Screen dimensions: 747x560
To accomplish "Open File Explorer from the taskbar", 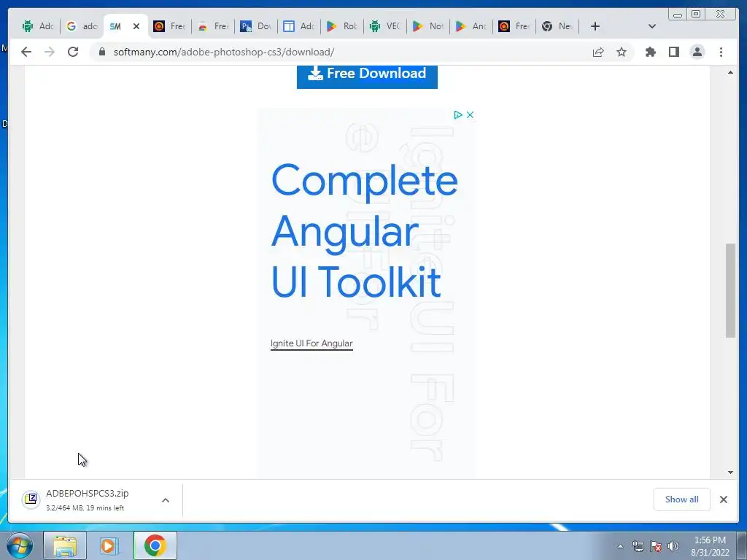I will click(65, 545).
